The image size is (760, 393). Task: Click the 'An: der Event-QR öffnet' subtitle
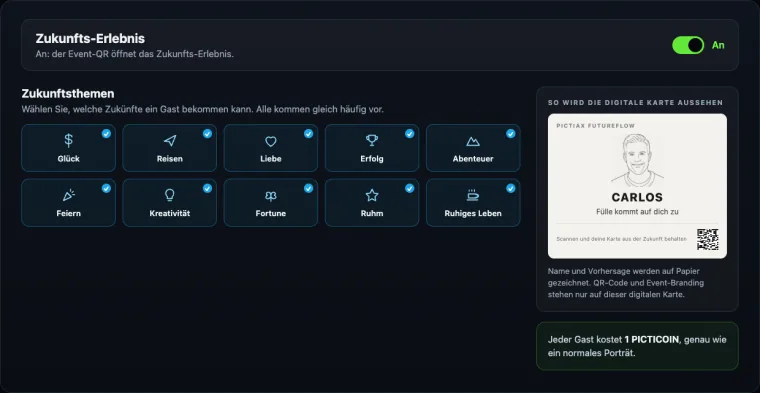(x=135, y=54)
